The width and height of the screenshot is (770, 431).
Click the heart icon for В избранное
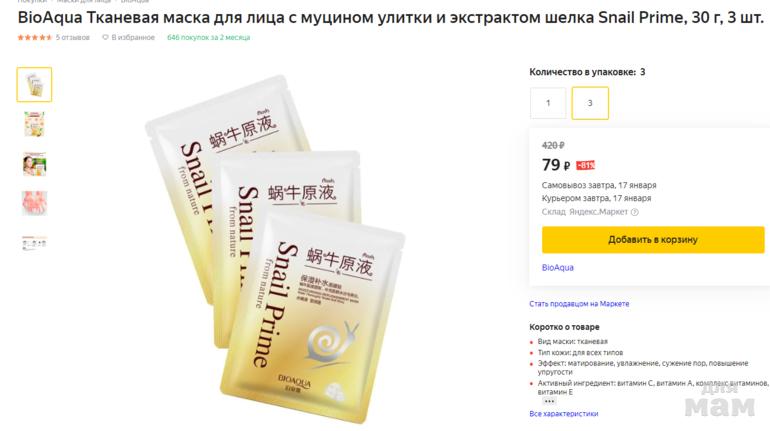coord(105,37)
